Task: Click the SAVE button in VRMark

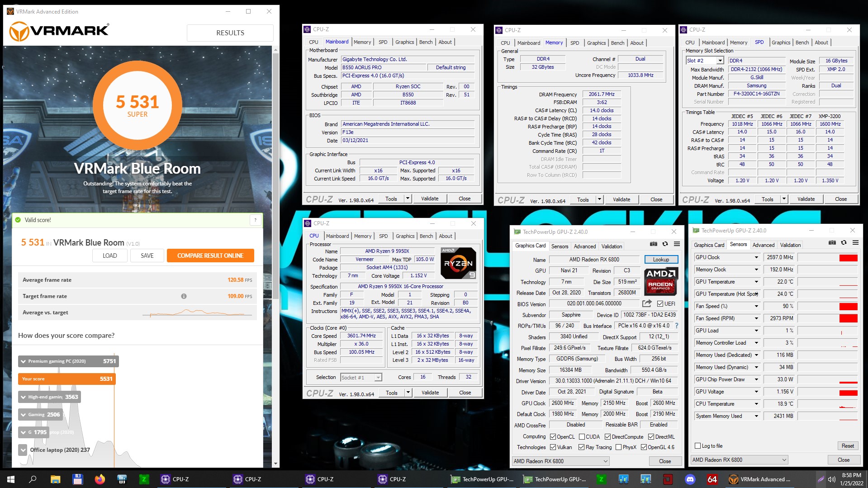Action: tap(147, 256)
